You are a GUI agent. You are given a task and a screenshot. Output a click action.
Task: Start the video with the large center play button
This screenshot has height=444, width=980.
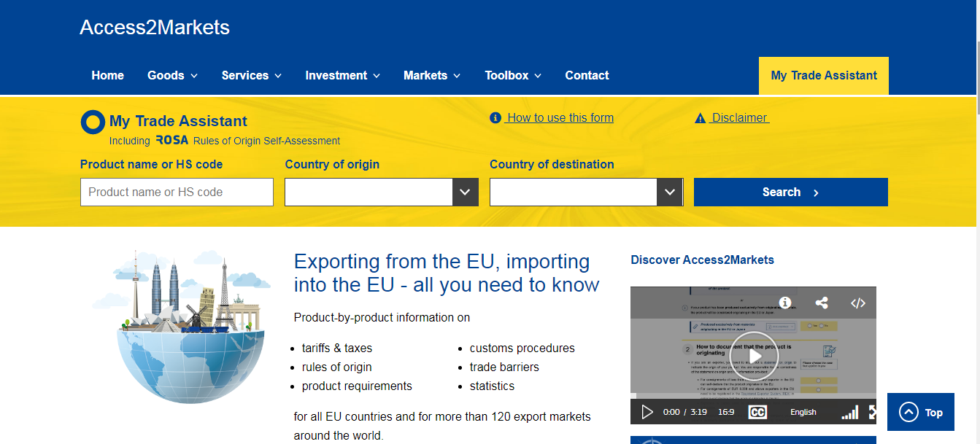click(754, 356)
